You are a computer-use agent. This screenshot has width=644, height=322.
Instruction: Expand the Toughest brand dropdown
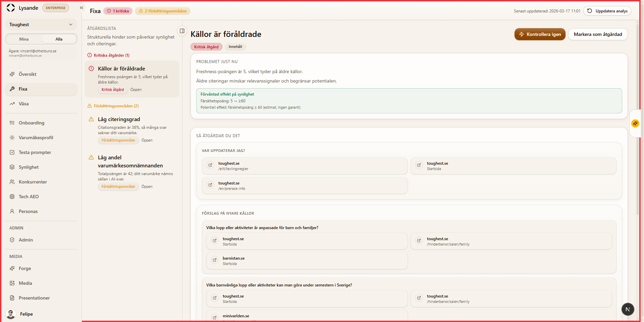(41, 24)
